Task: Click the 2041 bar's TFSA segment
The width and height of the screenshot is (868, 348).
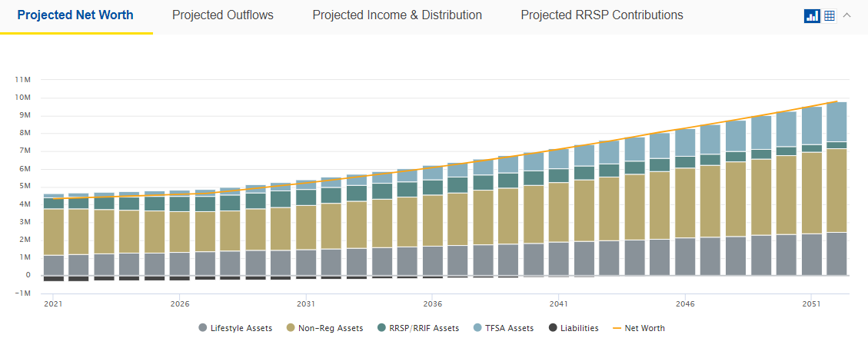Action: 559,159
